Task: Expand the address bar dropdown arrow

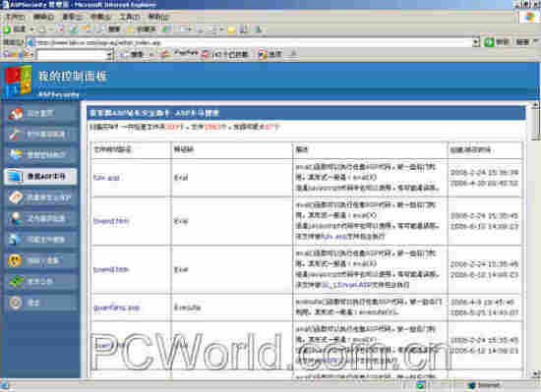Action: point(476,42)
